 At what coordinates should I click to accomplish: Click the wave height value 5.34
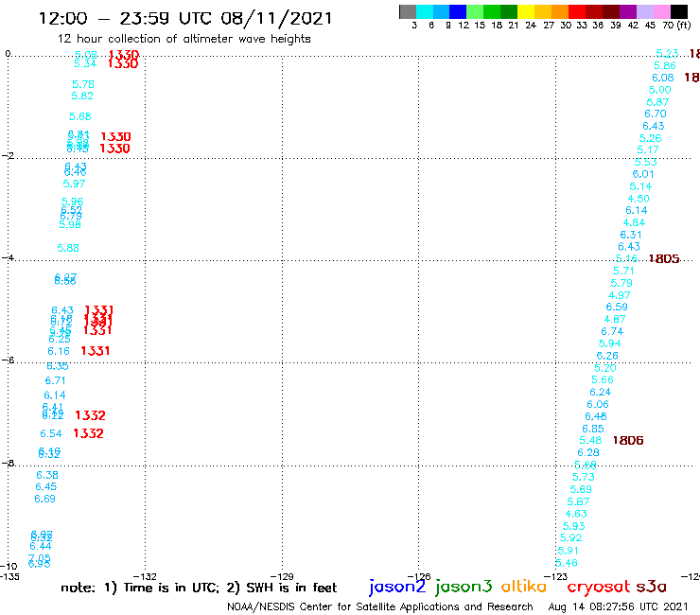[85, 63]
